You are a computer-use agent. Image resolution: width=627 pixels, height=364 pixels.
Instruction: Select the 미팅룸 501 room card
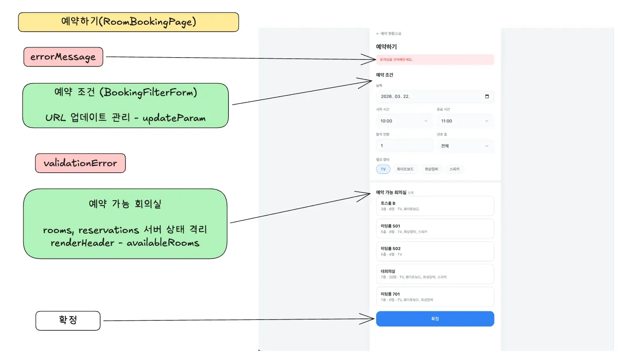point(435,229)
